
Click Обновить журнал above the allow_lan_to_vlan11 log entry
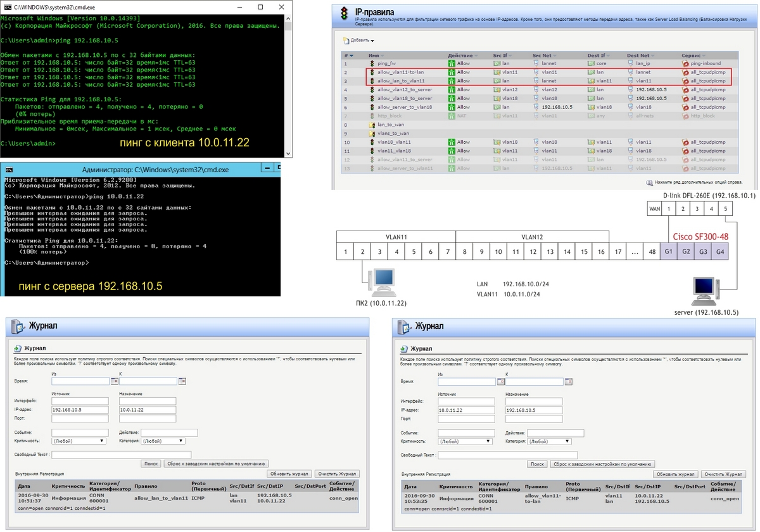click(x=289, y=474)
